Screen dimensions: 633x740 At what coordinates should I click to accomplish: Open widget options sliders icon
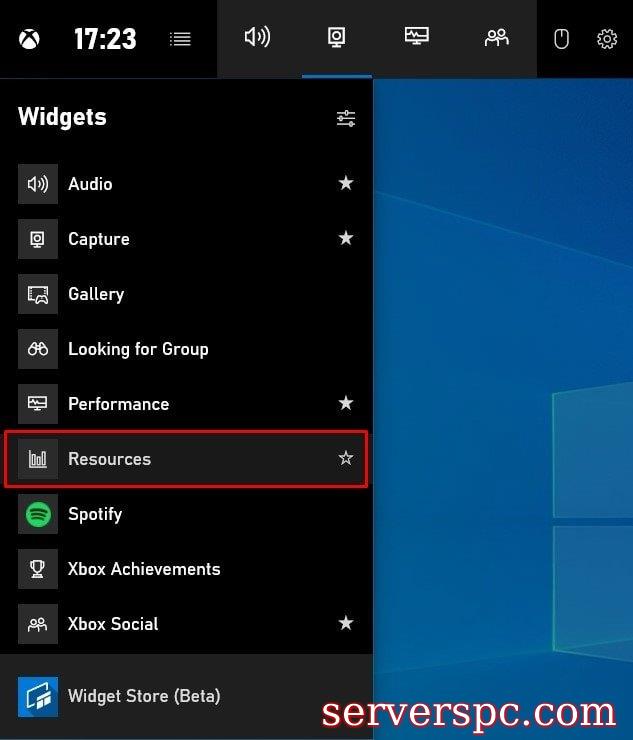coord(346,118)
